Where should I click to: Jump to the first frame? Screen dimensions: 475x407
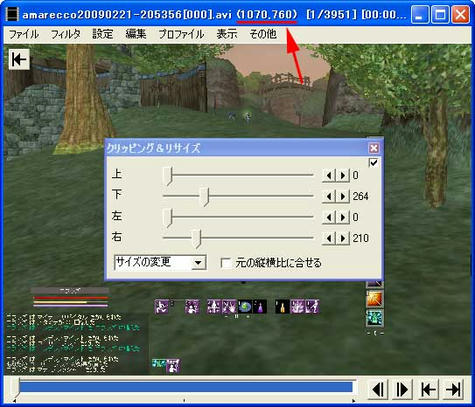point(428,389)
